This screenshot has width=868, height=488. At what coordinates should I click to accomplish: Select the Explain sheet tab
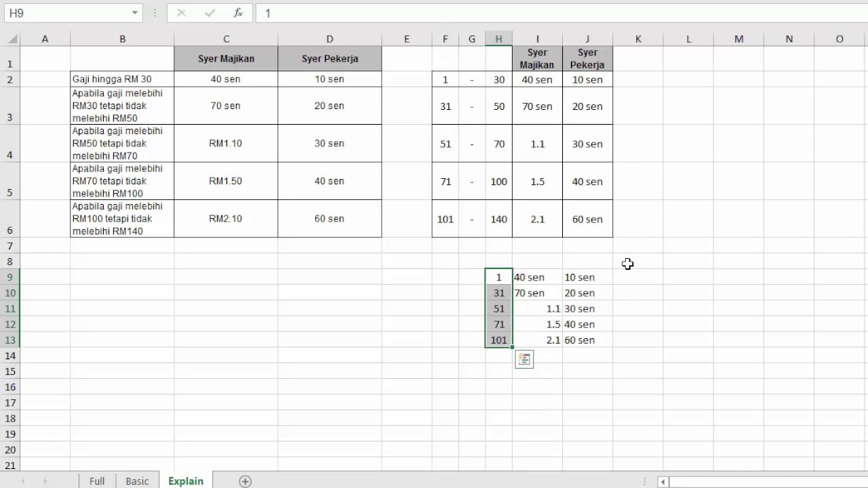pyautogui.click(x=186, y=481)
